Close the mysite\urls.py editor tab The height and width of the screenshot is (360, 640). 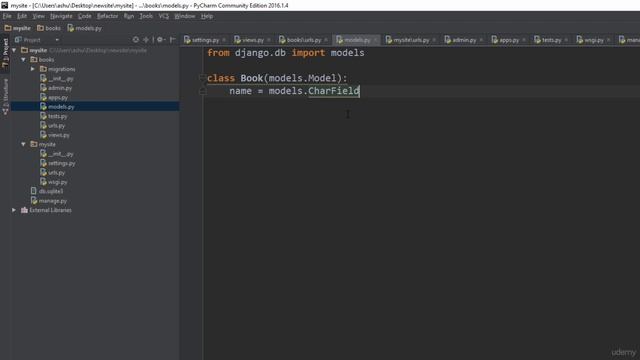click(x=434, y=40)
